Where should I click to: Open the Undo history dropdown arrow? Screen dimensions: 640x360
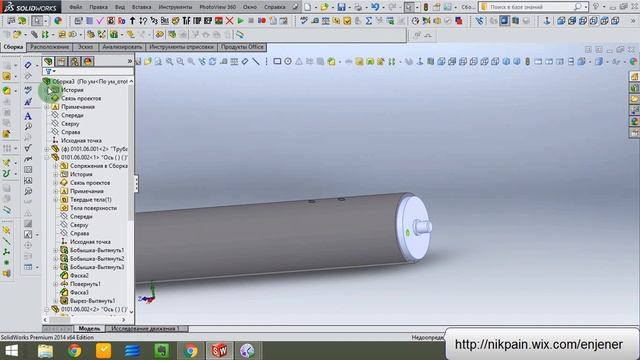coord(383,7)
